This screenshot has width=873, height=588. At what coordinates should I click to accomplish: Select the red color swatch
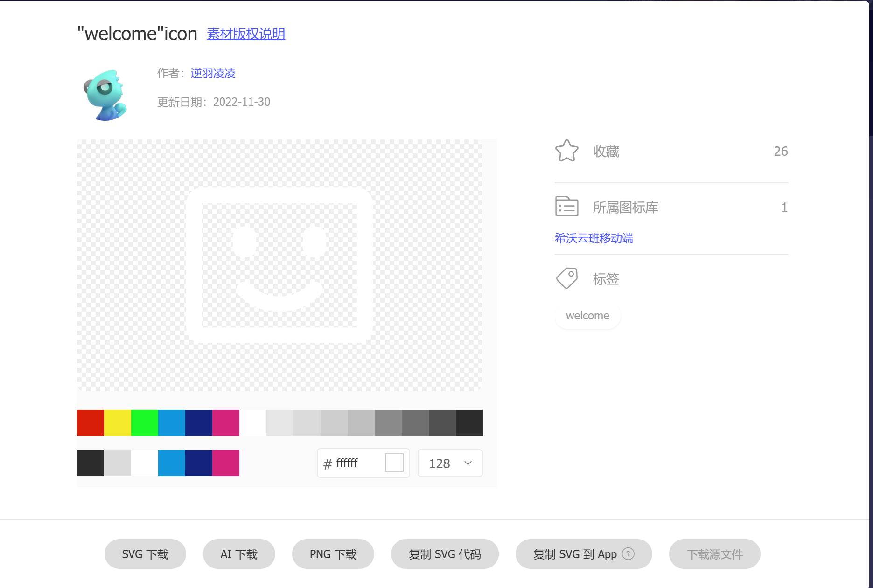[x=90, y=423]
